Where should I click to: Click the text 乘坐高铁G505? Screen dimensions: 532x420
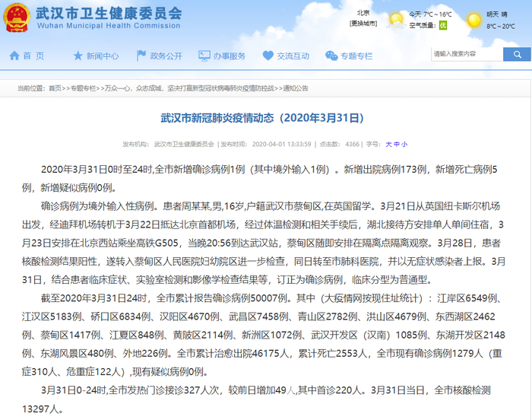[145, 243]
